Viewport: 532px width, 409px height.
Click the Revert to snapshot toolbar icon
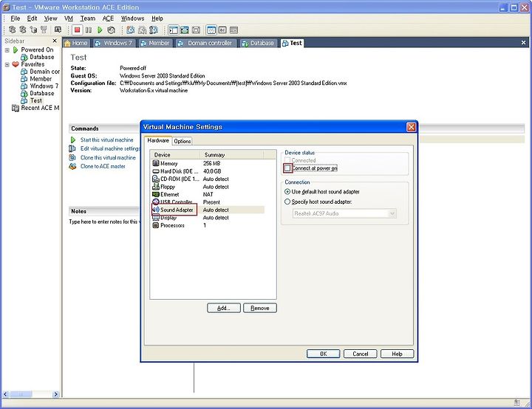point(142,30)
